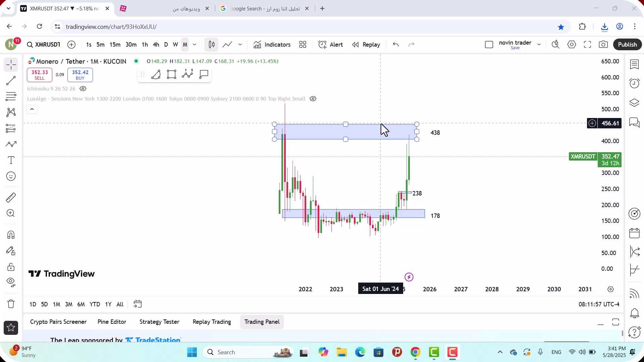This screenshot has width=644, height=362.
Task: Select the Text annotation tool
Action: pos(11,160)
